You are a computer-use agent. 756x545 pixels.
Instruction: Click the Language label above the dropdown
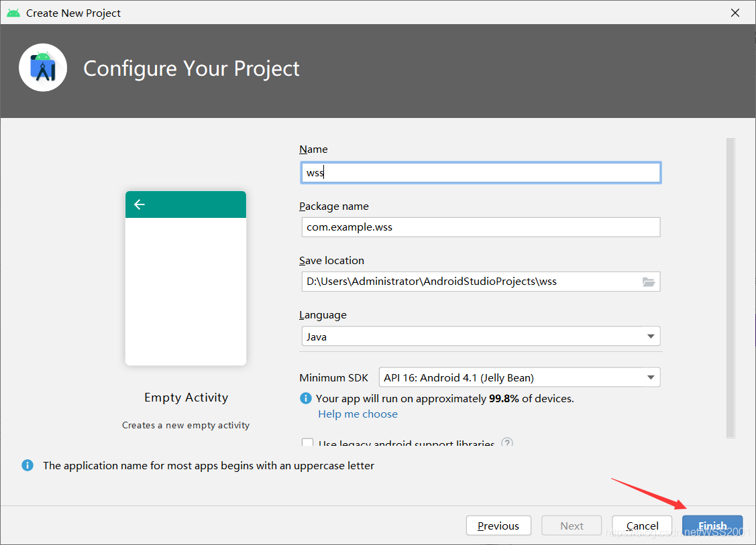(x=323, y=315)
